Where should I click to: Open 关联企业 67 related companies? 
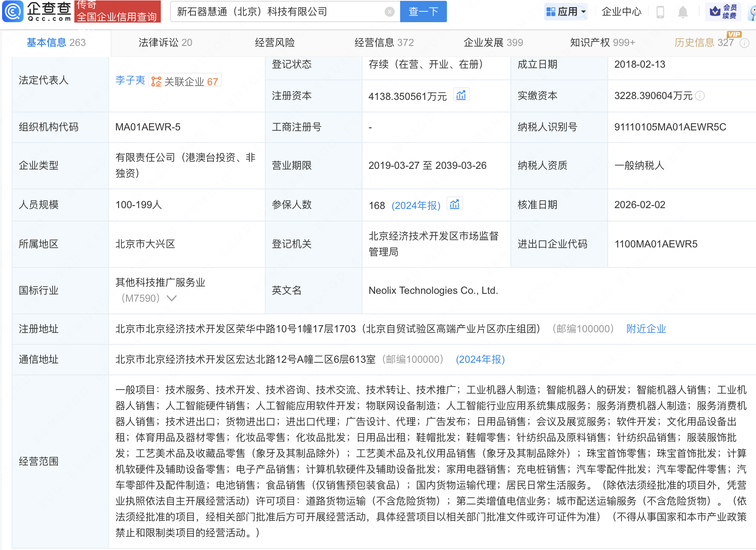click(185, 81)
